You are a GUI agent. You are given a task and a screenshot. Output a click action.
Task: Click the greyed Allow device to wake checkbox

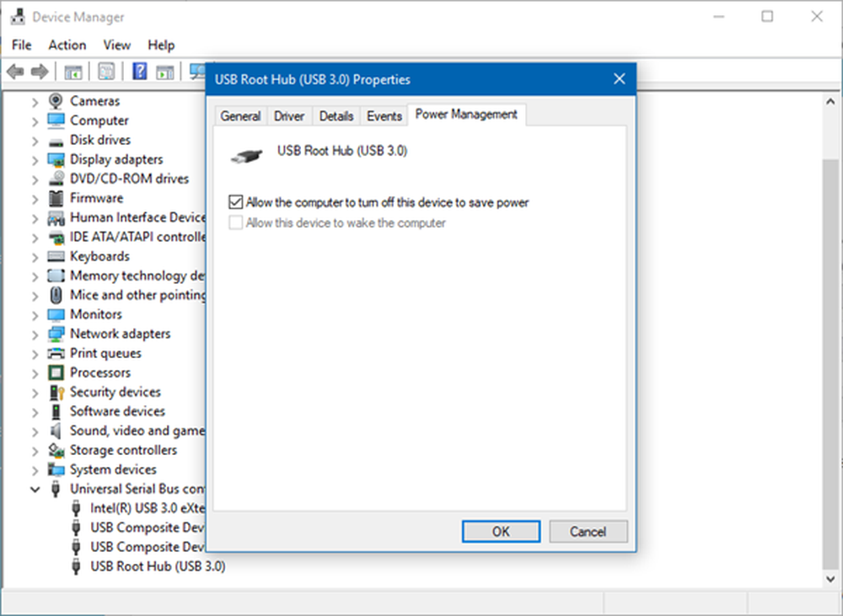[236, 223]
